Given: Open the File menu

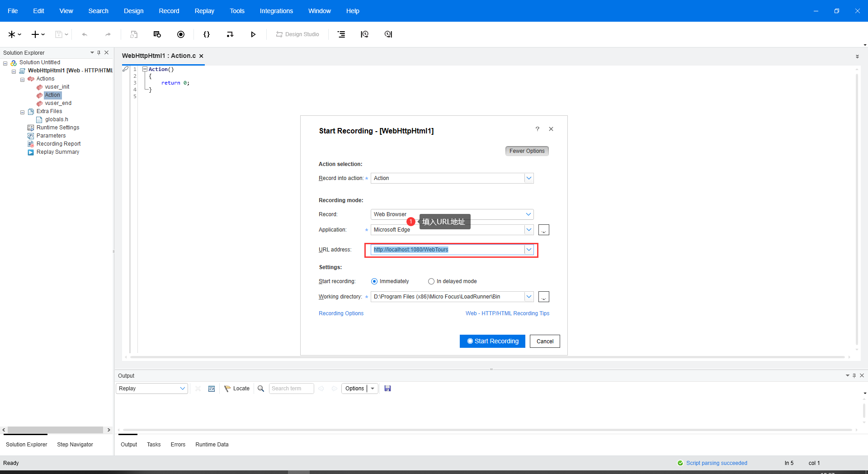Looking at the screenshot, I should (13, 11).
